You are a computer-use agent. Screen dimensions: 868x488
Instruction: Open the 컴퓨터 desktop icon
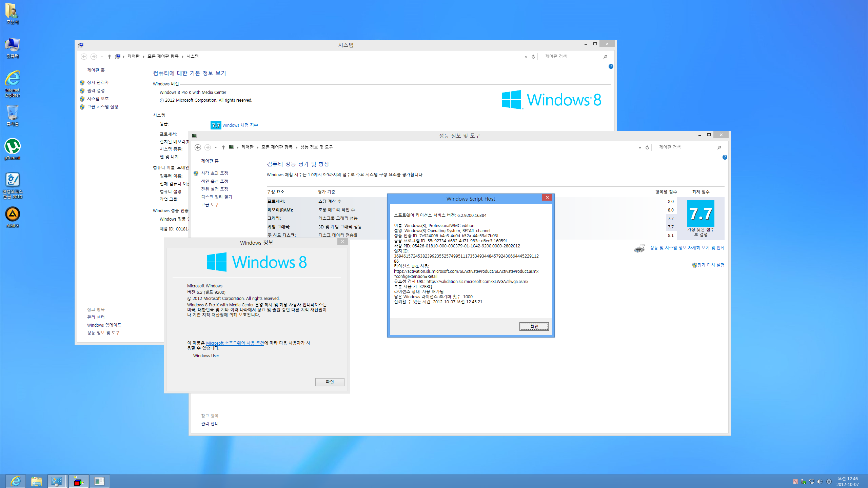tap(12, 48)
